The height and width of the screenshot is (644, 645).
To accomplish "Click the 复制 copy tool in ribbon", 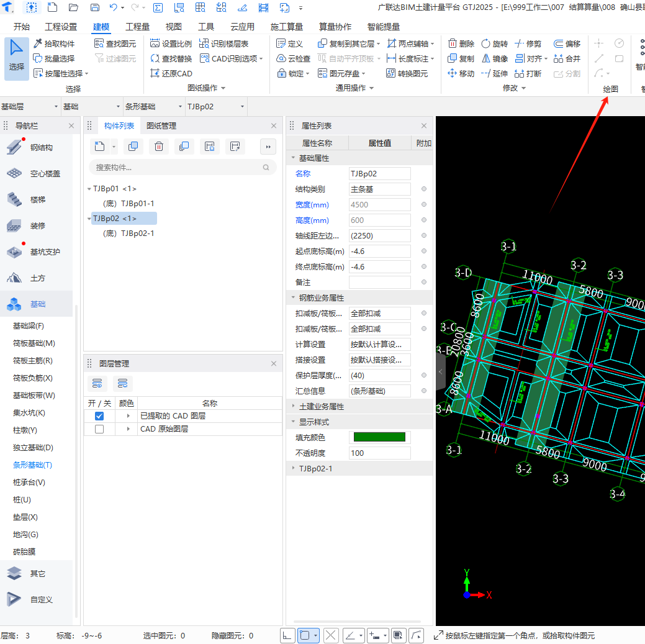I will [x=461, y=58].
